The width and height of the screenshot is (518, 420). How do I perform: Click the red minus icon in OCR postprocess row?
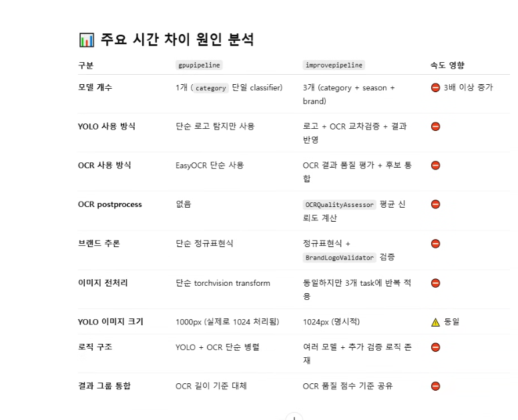click(435, 204)
